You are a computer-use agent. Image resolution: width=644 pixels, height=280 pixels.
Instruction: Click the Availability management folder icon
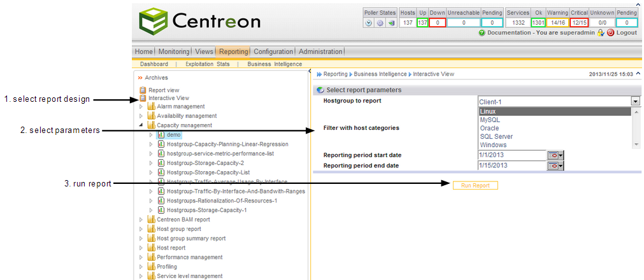coord(152,116)
